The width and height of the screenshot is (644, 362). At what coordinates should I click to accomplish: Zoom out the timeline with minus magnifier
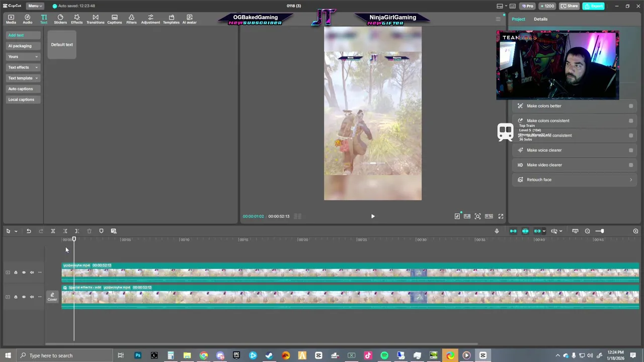[587, 231]
